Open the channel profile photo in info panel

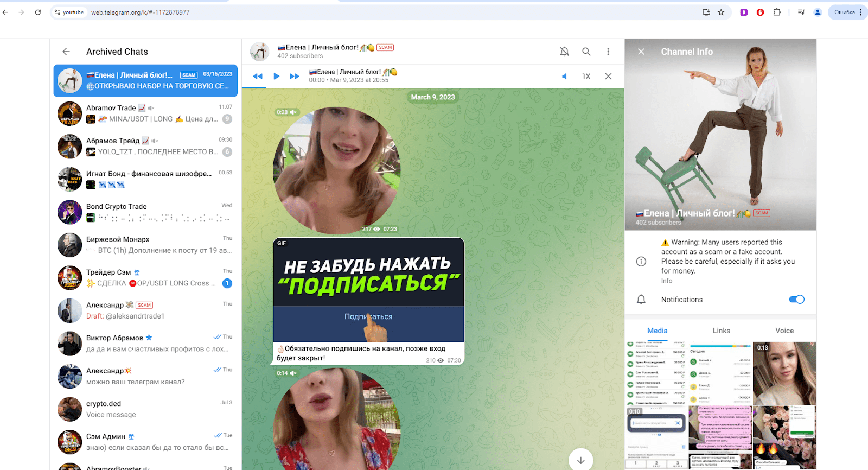720,135
